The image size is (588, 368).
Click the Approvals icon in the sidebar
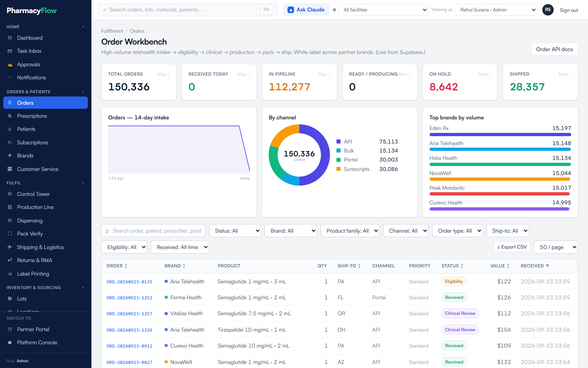[x=10, y=64]
